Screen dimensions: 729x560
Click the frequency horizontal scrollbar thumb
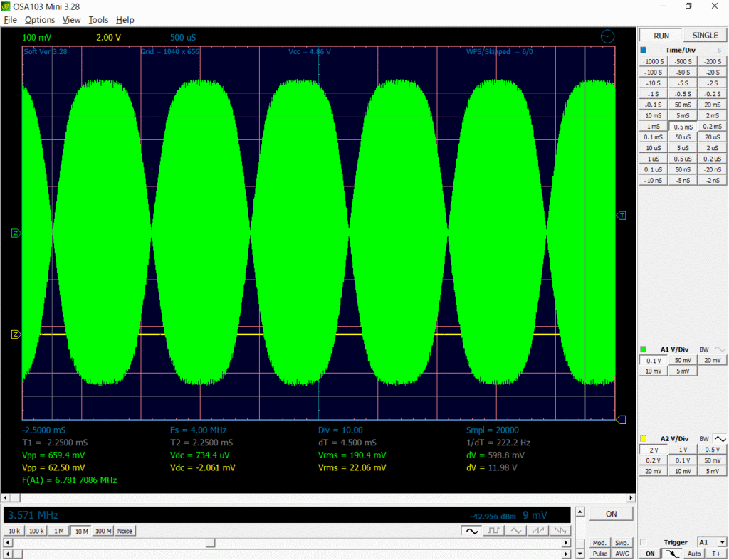[x=210, y=544]
